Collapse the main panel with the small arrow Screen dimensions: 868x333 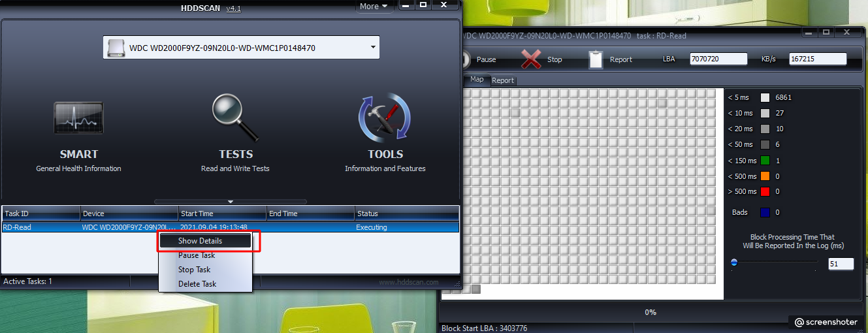coord(230,202)
